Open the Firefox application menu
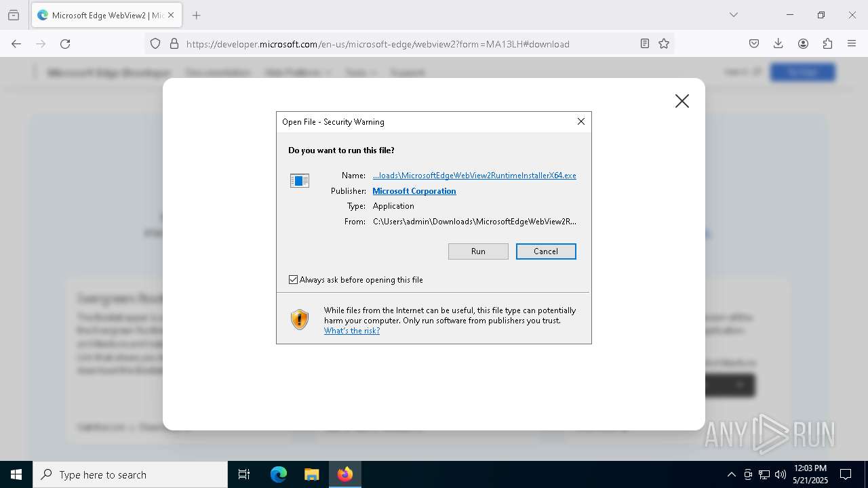This screenshot has width=868, height=488. (x=852, y=43)
